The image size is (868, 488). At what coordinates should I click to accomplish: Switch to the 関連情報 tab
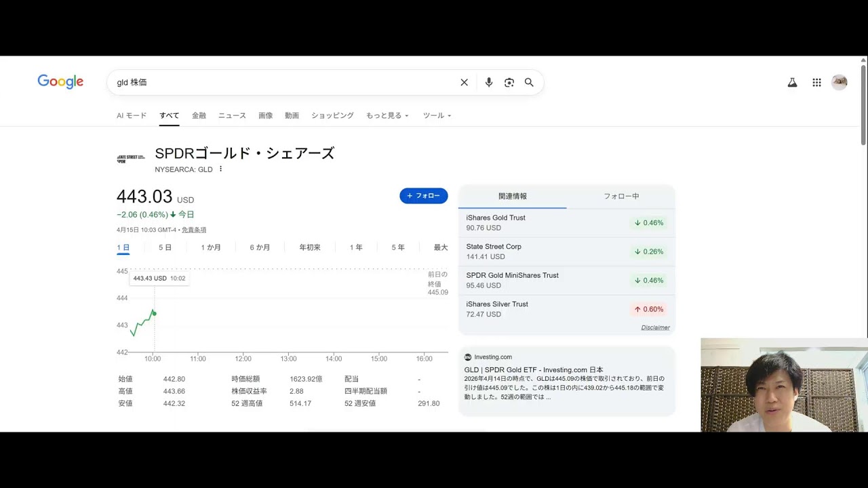coord(513,196)
